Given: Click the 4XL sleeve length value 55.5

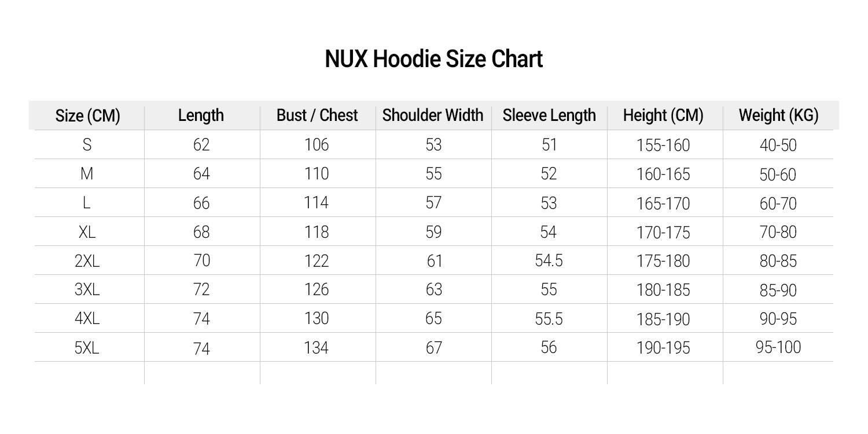Looking at the screenshot, I should (x=549, y=319).
